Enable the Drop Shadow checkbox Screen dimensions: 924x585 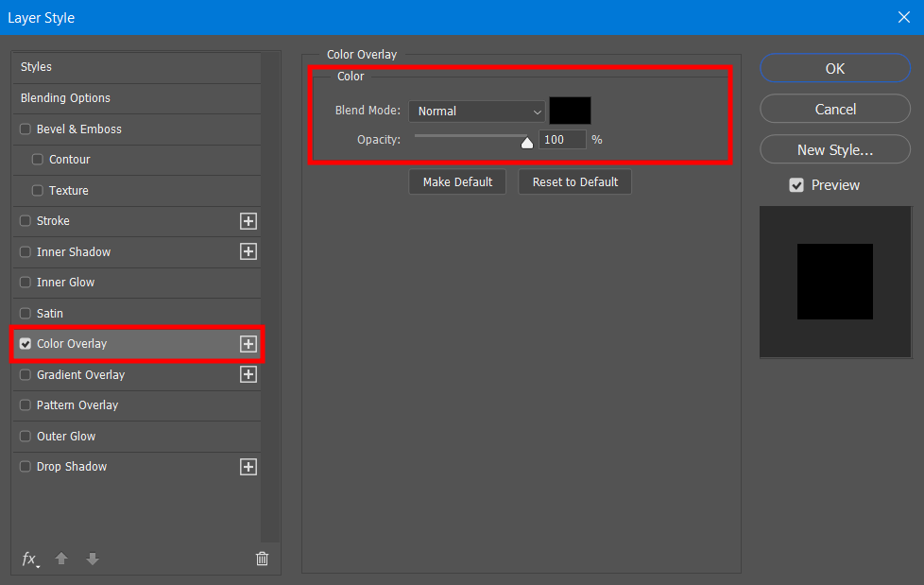26,467
